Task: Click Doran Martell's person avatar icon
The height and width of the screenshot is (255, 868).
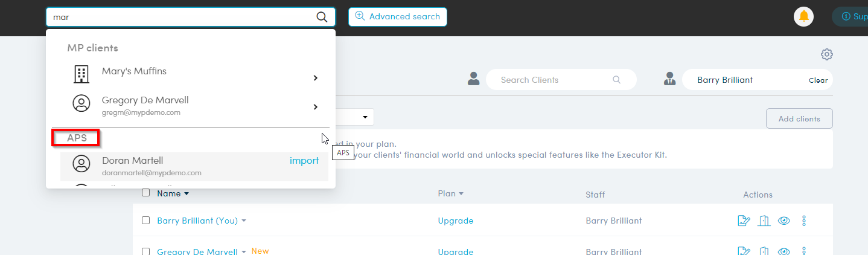Action: [81, 163]
